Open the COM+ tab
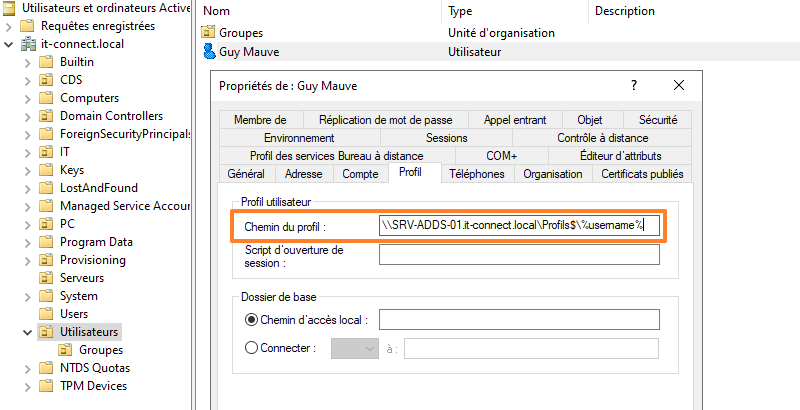Image resolution: width=800 pixels, height=410 pixels. [x=502, y=156]
